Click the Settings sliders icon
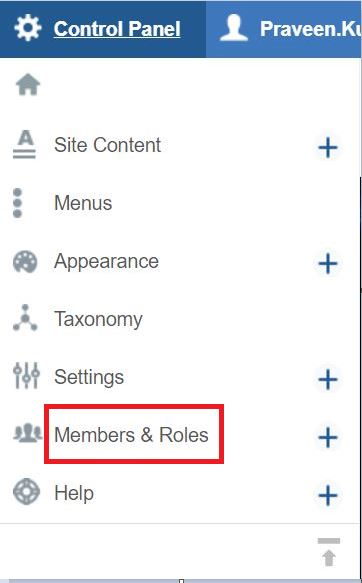 click(x=26, y=375)
